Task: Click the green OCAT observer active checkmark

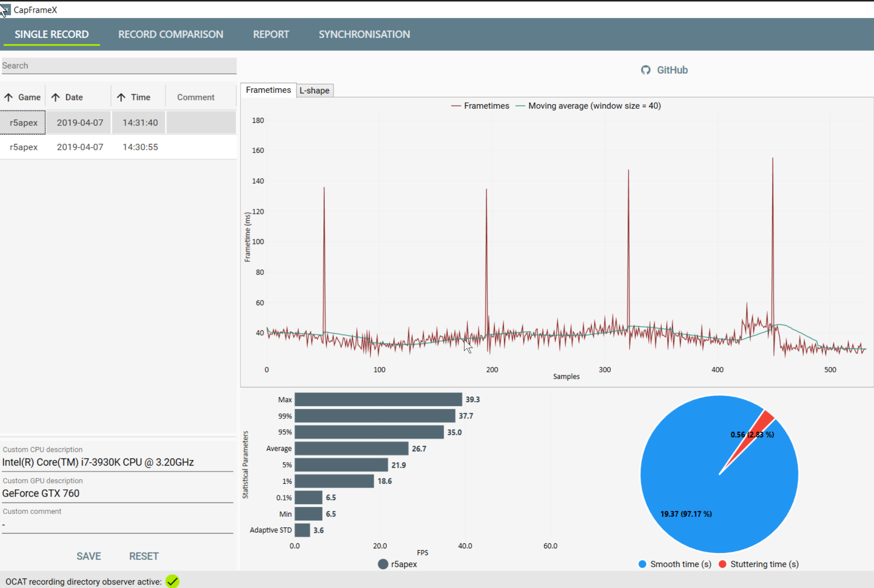Action: pos(172,581)
